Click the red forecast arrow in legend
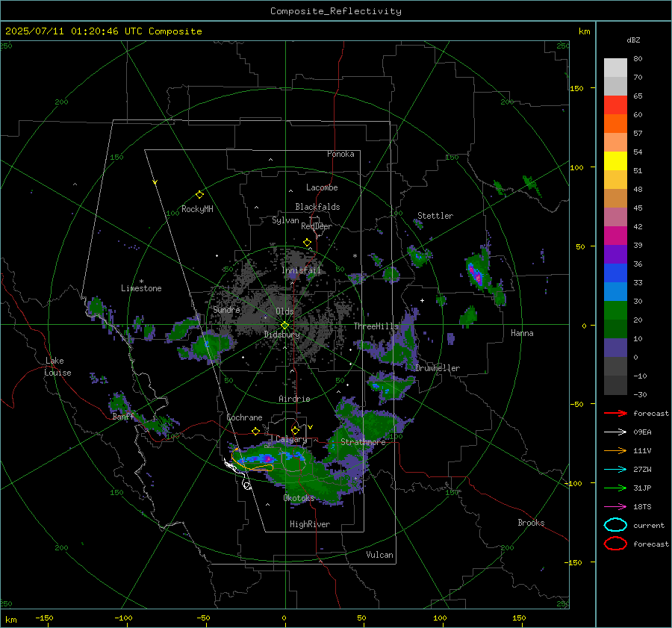Viewport: 672px width, 628px height. (615, 413)
